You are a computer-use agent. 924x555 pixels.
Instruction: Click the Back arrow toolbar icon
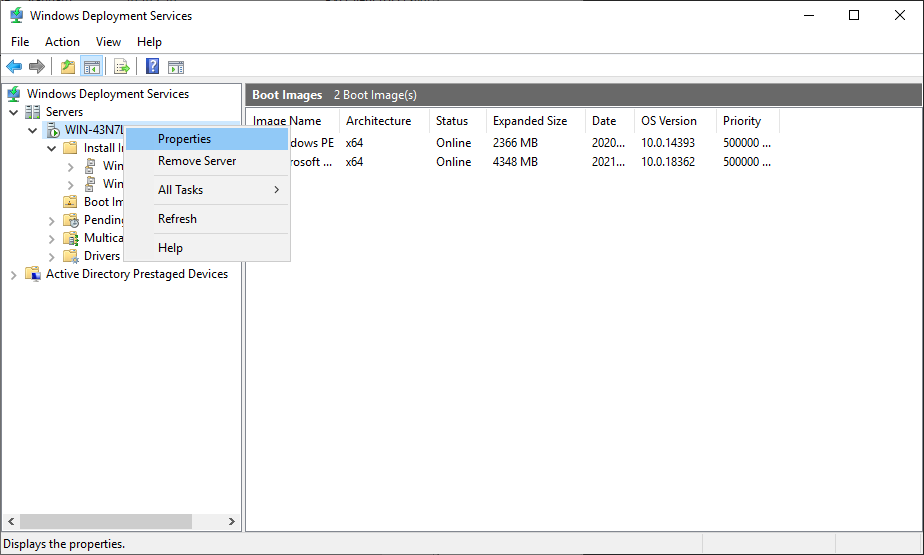pyautogui.click(x=14, y=67)
